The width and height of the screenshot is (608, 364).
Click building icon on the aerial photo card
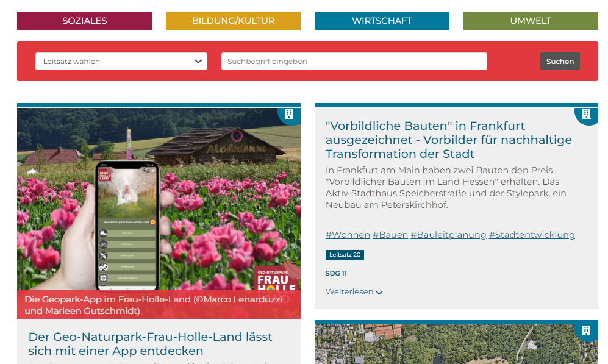[x=586, y=330]
